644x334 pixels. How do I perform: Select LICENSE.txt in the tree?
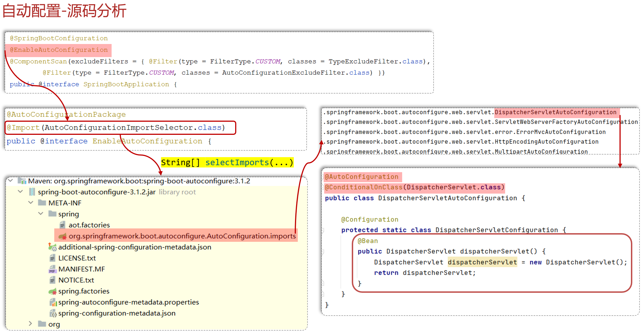pyautogui.click(x=77, y=258)
